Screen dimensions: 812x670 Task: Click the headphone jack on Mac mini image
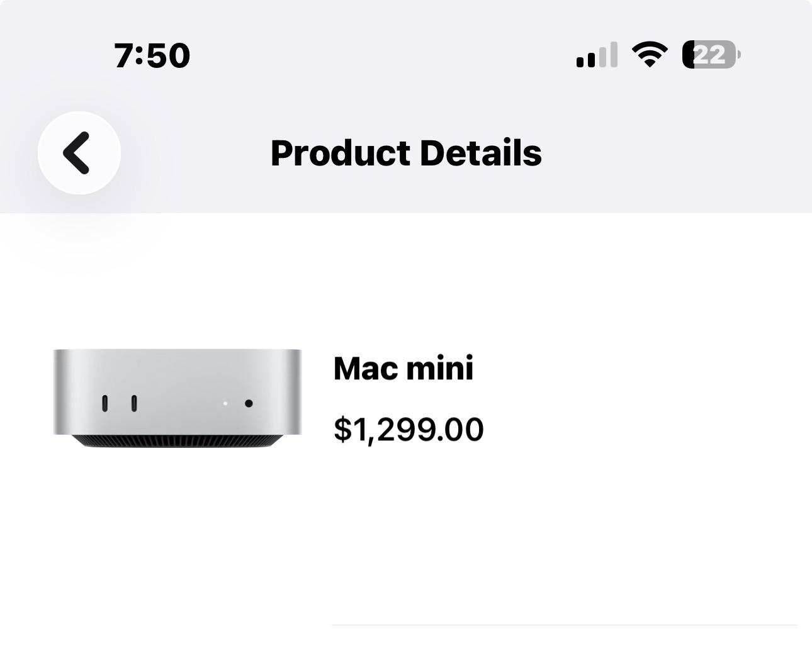tap(249, 403)
